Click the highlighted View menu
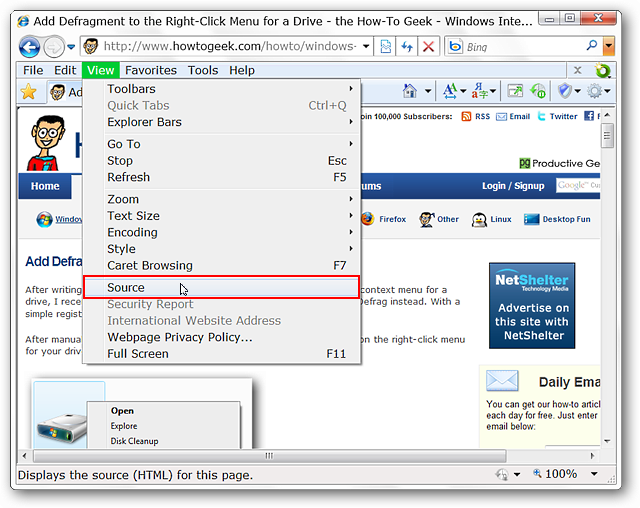The image size is (640, 508). coord(101,70)
